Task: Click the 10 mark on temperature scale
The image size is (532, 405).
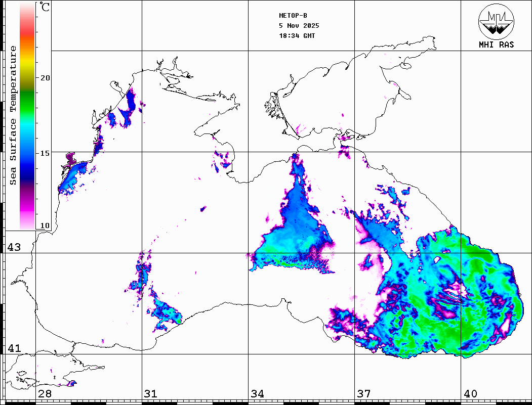Action: (x=46, y=226)
